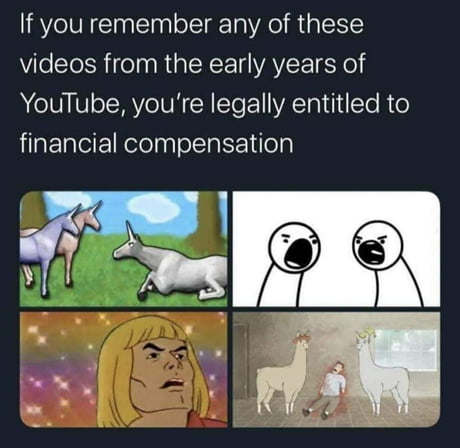Select the right angry stick figure
Image resolution: width=460 pixels, height=448 pixels.
pyautogui.click(x=385, y=263)
